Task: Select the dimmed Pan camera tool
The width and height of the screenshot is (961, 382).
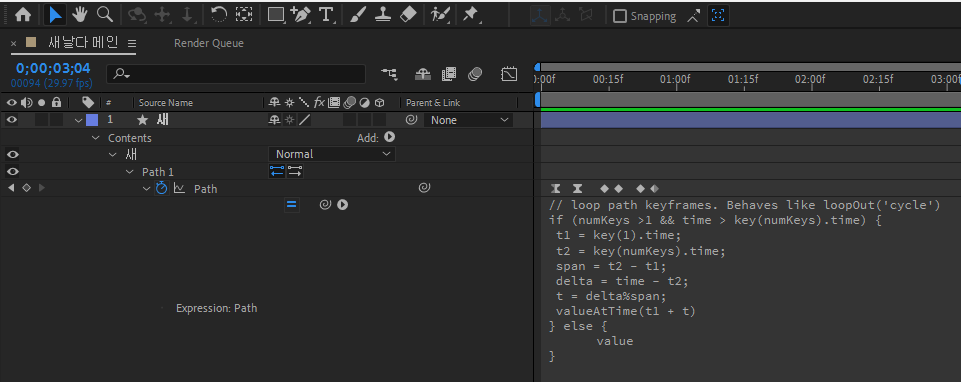Action: [162, 15]
